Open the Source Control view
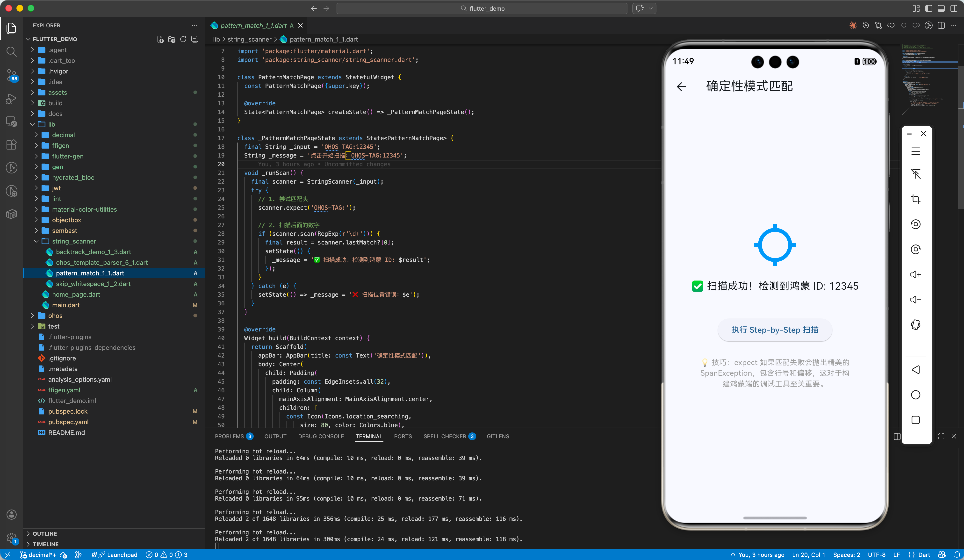This screenshot has width=964, height=560. click(12, 75)
